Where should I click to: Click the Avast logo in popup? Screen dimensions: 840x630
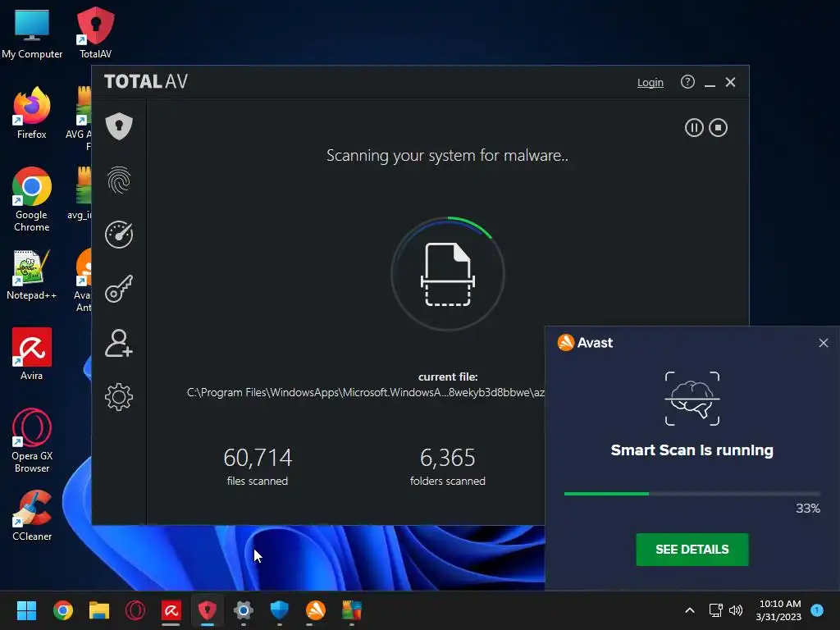585,342
